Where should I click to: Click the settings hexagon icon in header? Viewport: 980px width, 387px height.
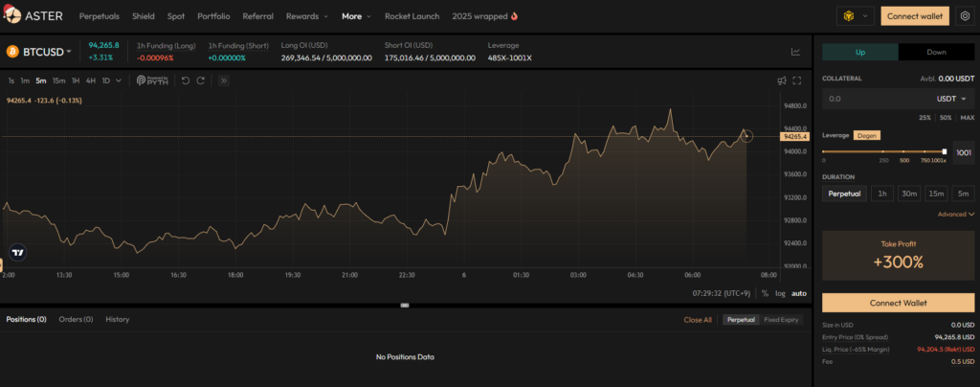(964, 16)
